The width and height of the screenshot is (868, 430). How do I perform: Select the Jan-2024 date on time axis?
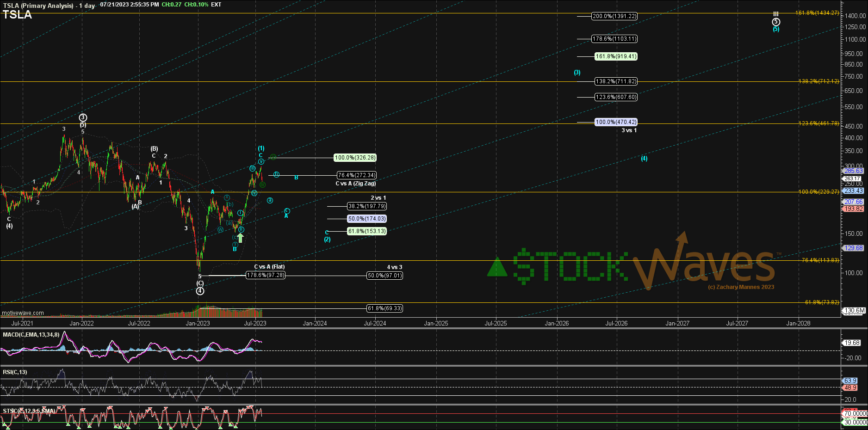pyautogui.click(x=315, y=324)
